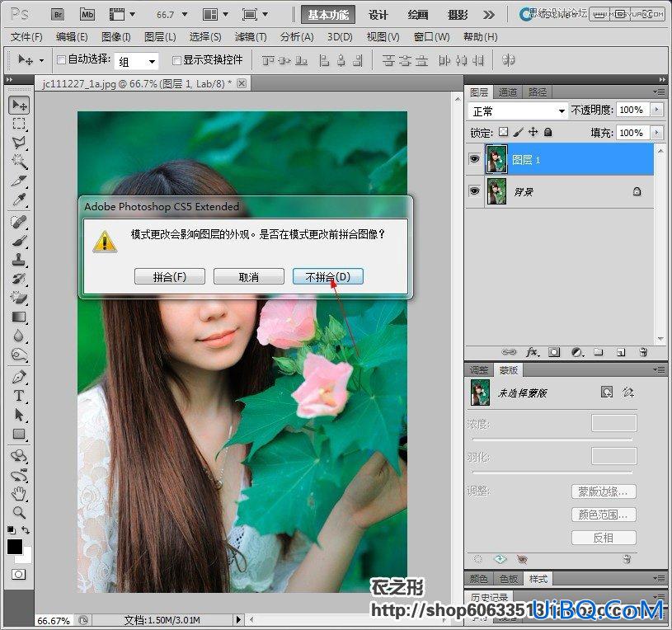Select the 基本功能 workspace button
The image size is (672, 630).
(328, 15)
